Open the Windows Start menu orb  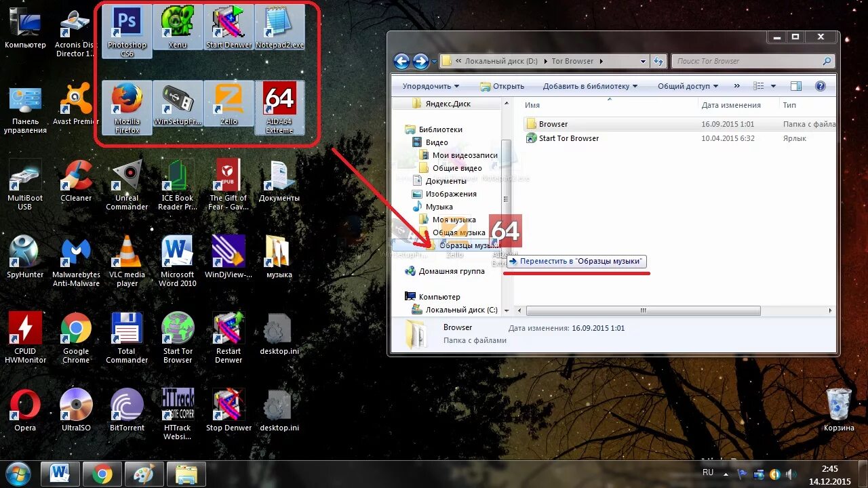[x=18, y=474]
